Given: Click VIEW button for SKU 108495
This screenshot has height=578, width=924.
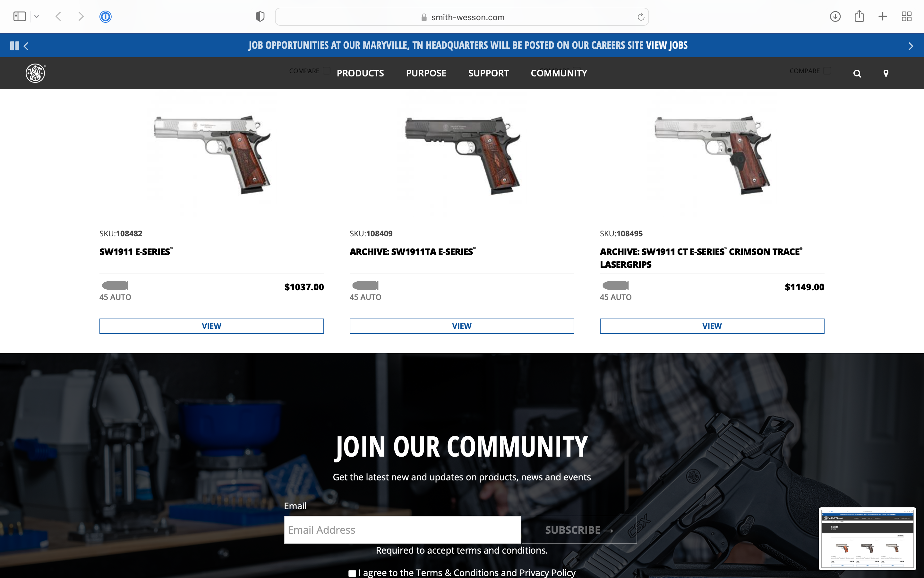Looking at the screenshot, I should click(712, 326).
